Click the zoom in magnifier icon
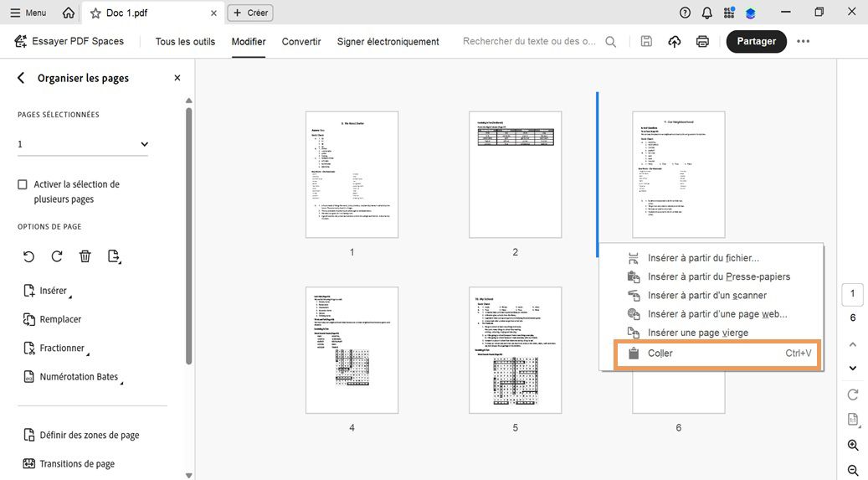The image size is (868, 480). coord(852,445)
